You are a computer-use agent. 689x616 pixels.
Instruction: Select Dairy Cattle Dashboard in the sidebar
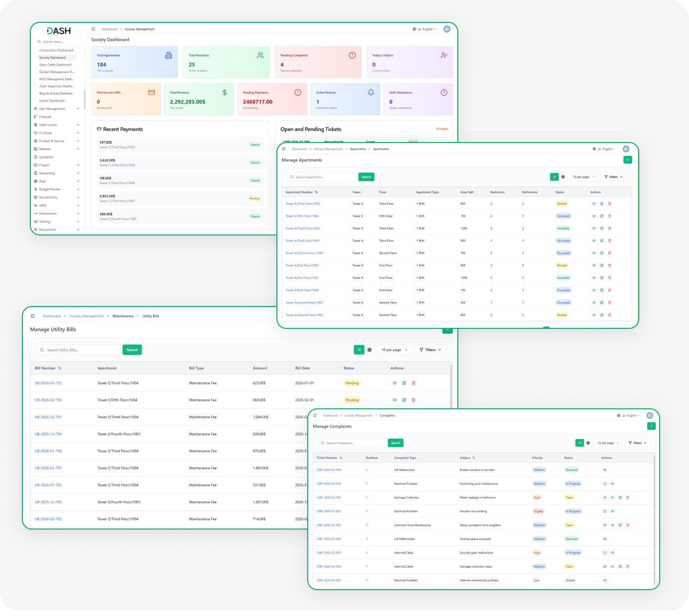click(56, 65)
